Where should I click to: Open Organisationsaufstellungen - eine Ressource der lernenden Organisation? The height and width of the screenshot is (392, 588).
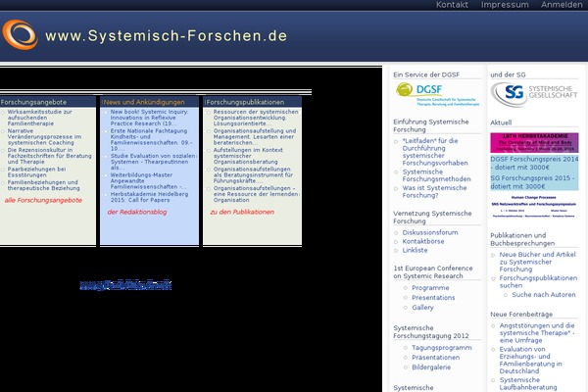[256, 194]
